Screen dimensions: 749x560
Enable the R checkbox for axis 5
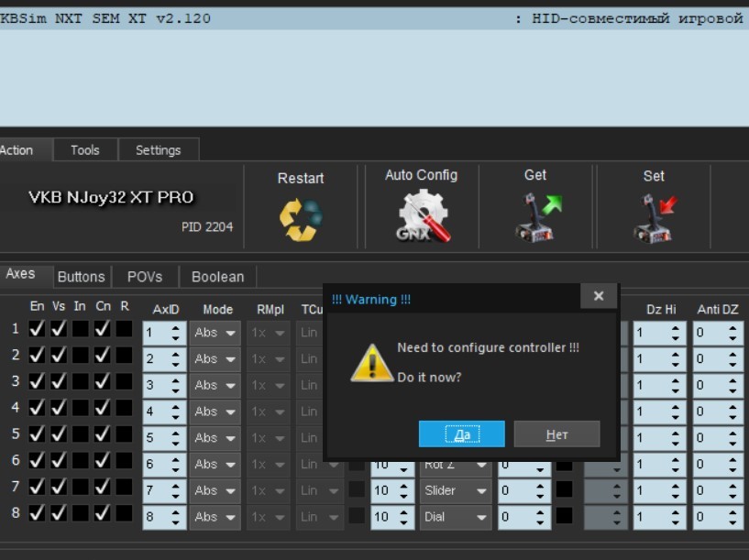tap(124, 434)
